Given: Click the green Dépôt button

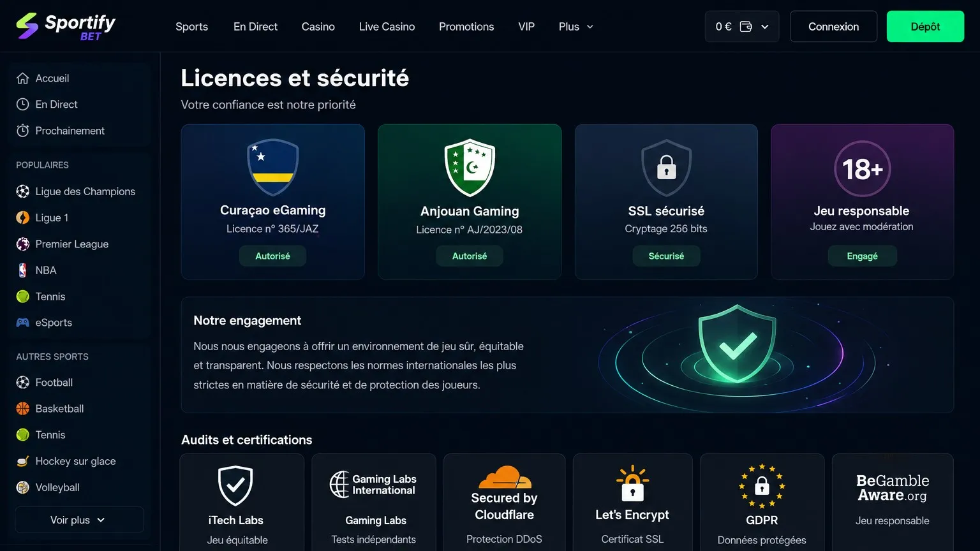Looking at the screenshot, I should (925, 27).
